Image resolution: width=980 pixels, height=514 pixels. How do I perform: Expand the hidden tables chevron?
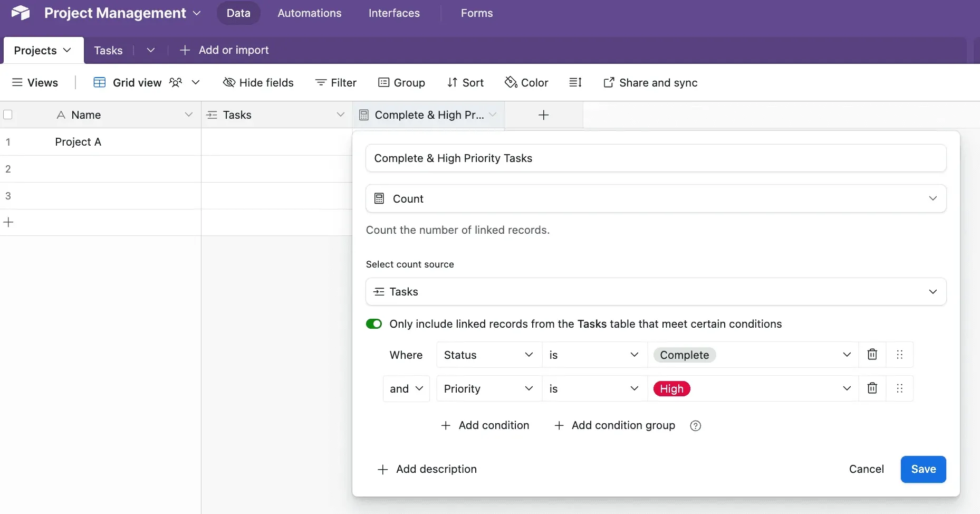(151, 50)
